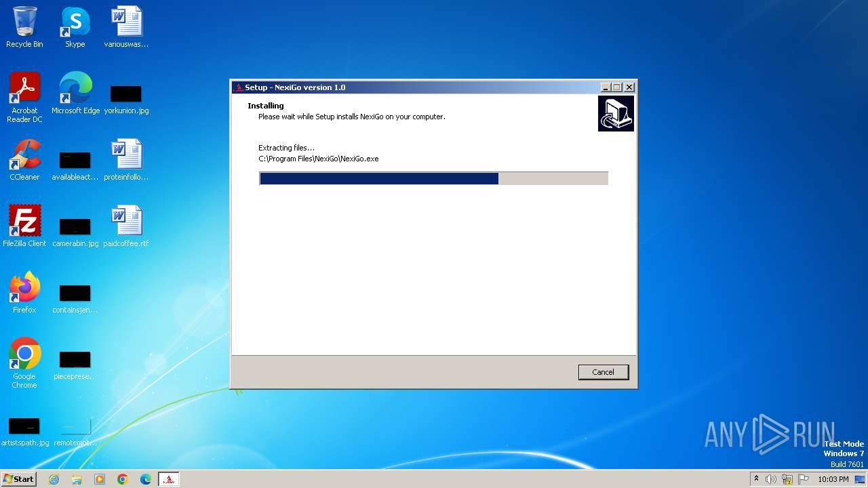Open Windows Media Player from taskbar
The image size is (868, 488).
pos(100,479)
